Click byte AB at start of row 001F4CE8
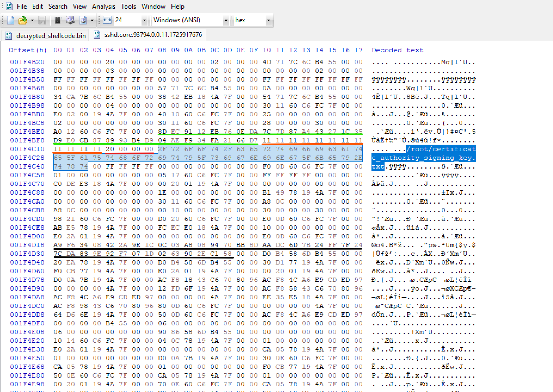553x392 pixels. tap(57, 228)
